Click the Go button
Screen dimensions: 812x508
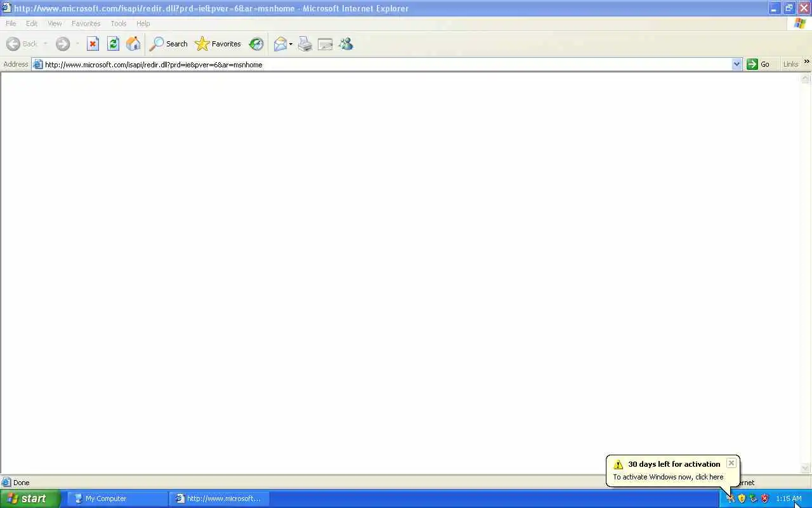(759, 64)
